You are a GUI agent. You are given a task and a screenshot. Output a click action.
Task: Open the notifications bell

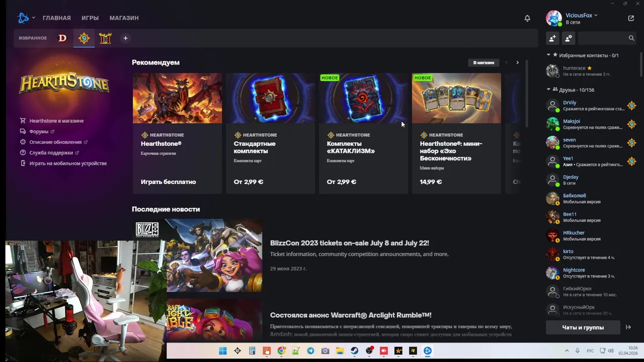tap(527, 18)
